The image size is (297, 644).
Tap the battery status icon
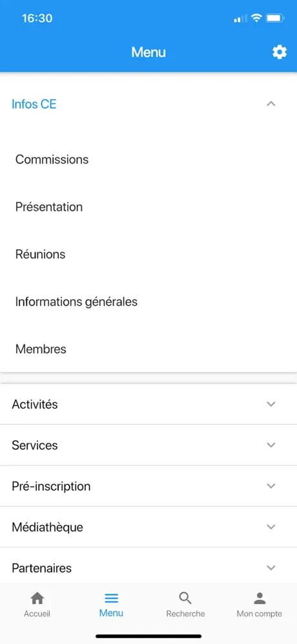pyautogui.click(x=275, y=18)
